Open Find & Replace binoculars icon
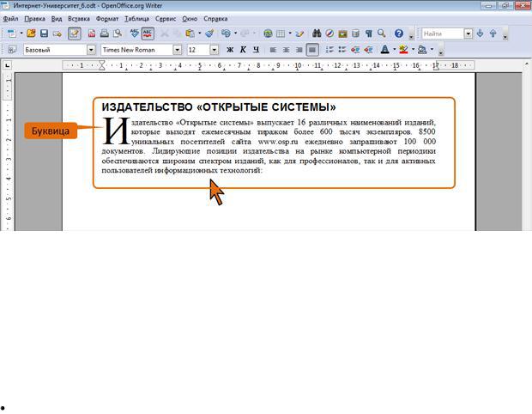This screenshot has height=414, width=532. click(x=317, y=33)
